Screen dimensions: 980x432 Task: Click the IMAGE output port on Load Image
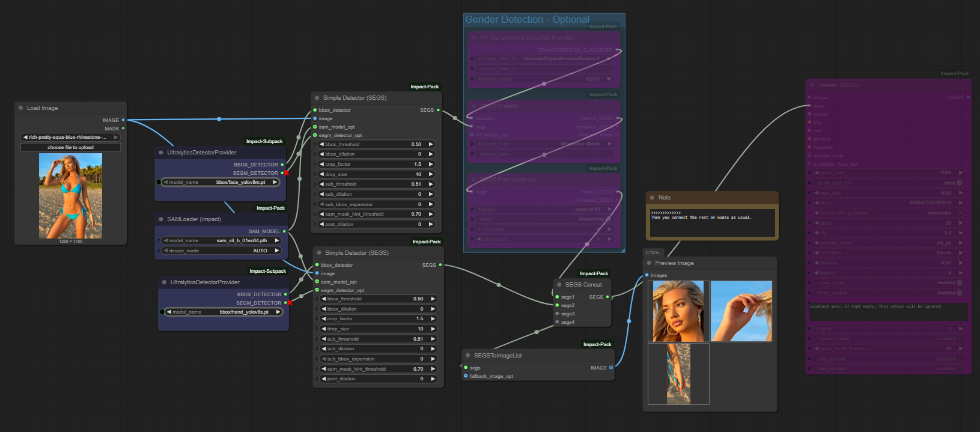coord(123,120)
